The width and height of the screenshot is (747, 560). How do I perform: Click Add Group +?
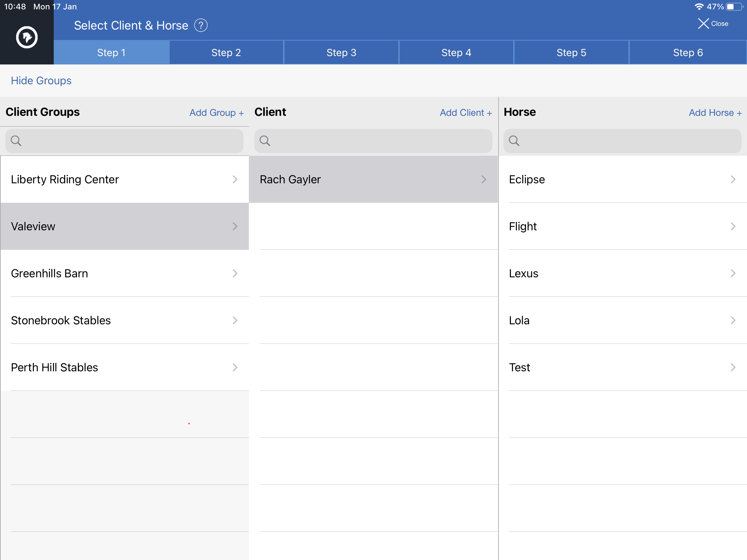(217, 113)
